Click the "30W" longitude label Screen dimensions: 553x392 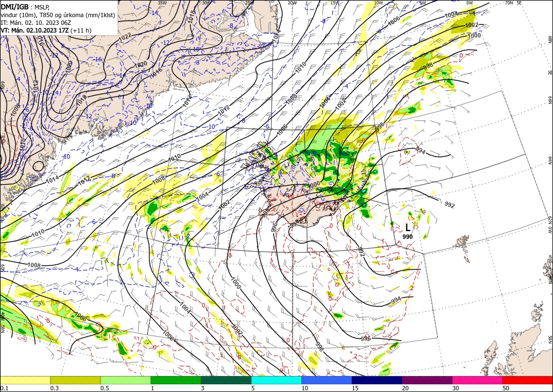coord(206,3)
